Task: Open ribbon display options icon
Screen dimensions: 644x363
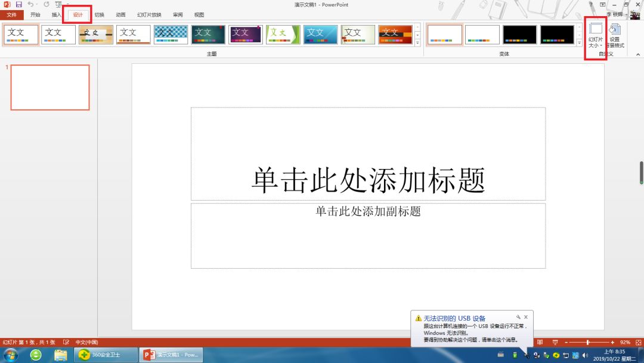Action: click(602, 5)
